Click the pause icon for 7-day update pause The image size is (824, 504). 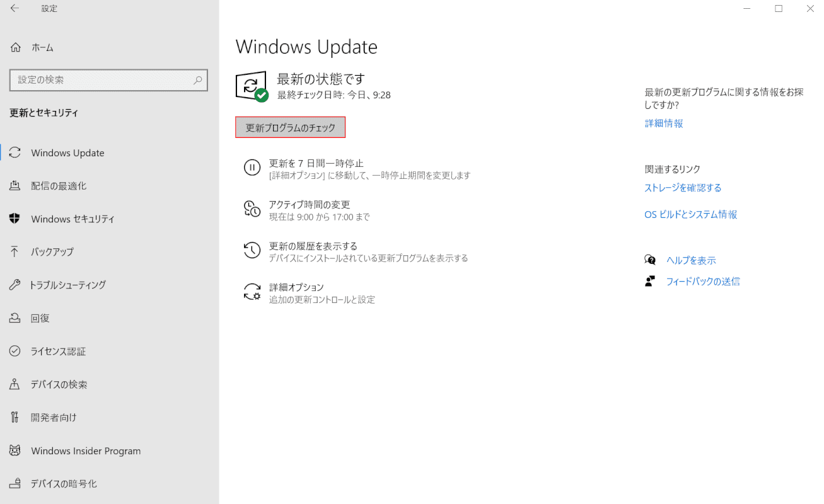[x=252, y=168]
